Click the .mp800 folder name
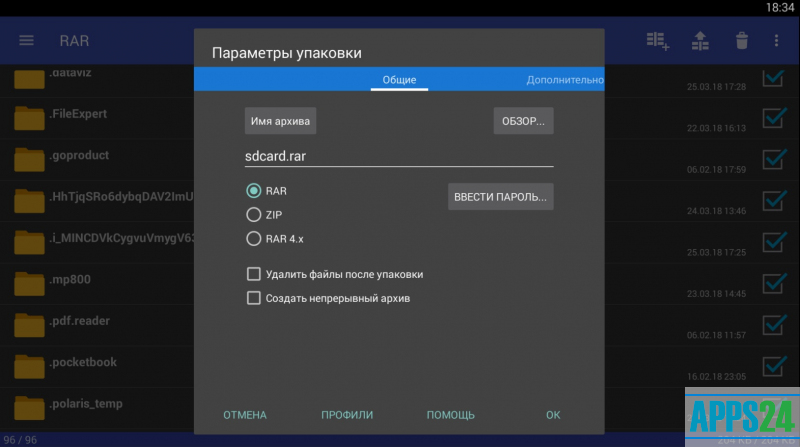800x447 pixels. pyautogui.click(x=70, y=279)
